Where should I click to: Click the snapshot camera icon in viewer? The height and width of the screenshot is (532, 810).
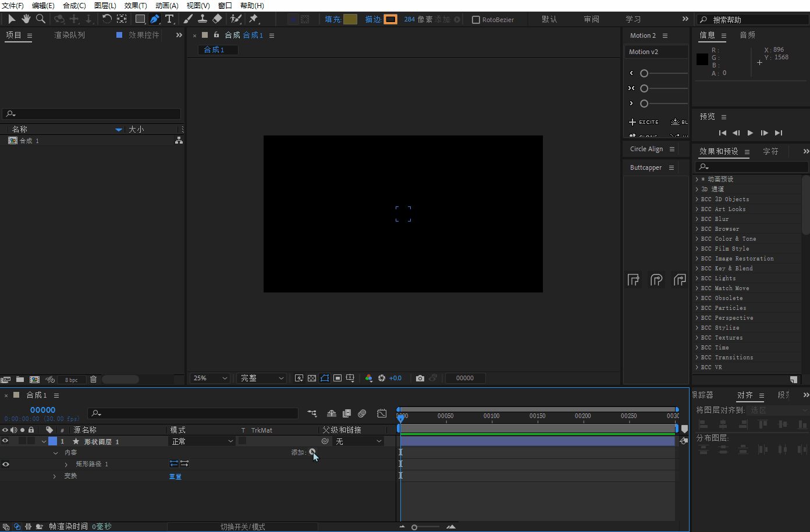coord(420,378)
